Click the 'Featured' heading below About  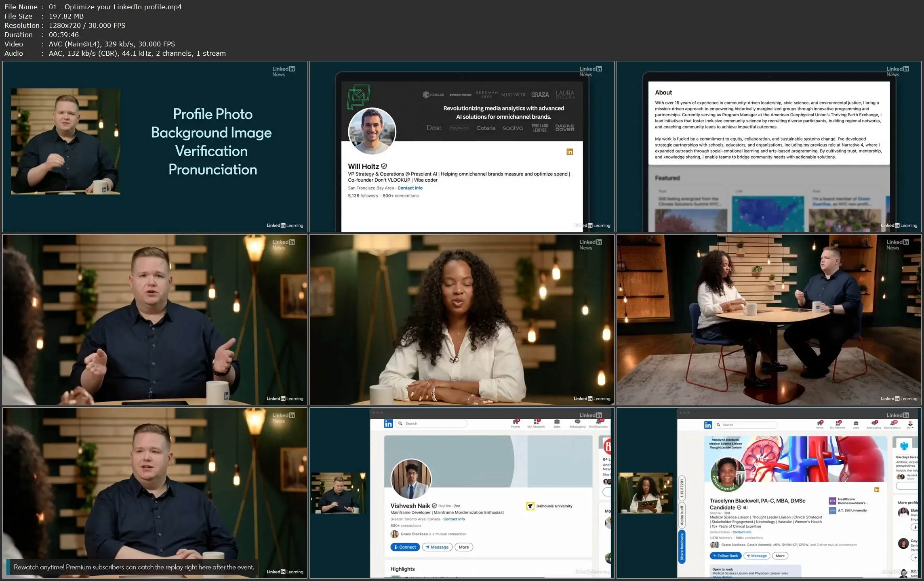pos(667,178)
